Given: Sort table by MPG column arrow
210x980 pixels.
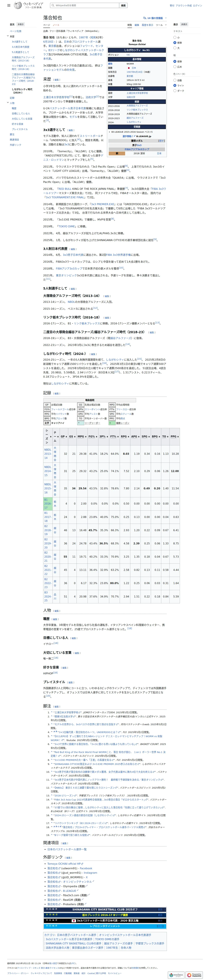Looking at the screenshot, I should pos(86,436).
